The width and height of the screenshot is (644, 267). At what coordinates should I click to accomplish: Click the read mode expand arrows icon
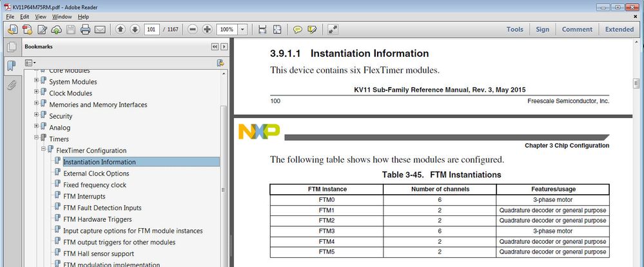(x=333, y=29)
